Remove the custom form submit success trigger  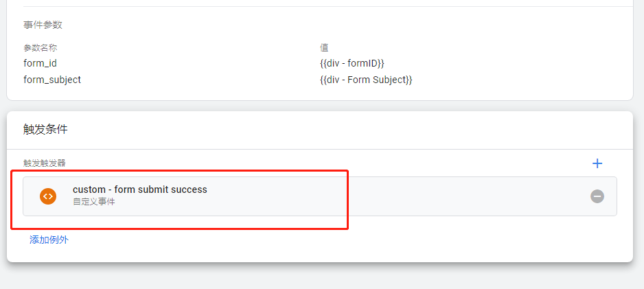click(597, 196)
